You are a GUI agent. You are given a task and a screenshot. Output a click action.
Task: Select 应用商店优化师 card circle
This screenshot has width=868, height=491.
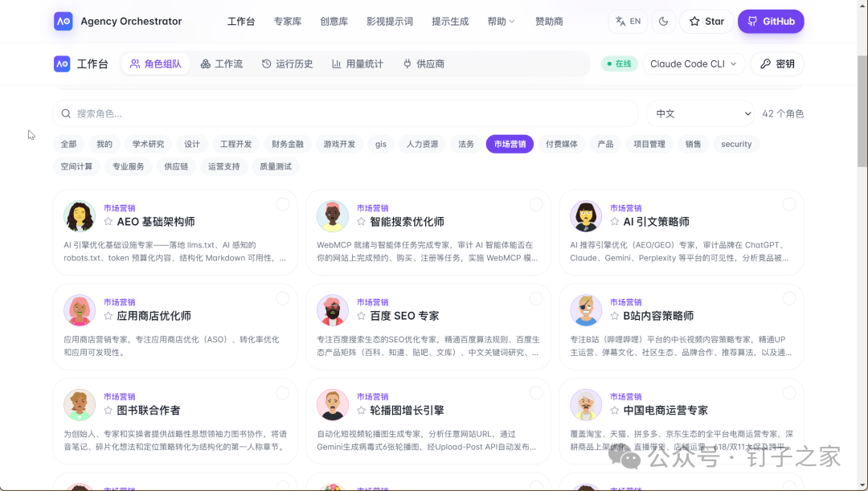click(283, 298)
